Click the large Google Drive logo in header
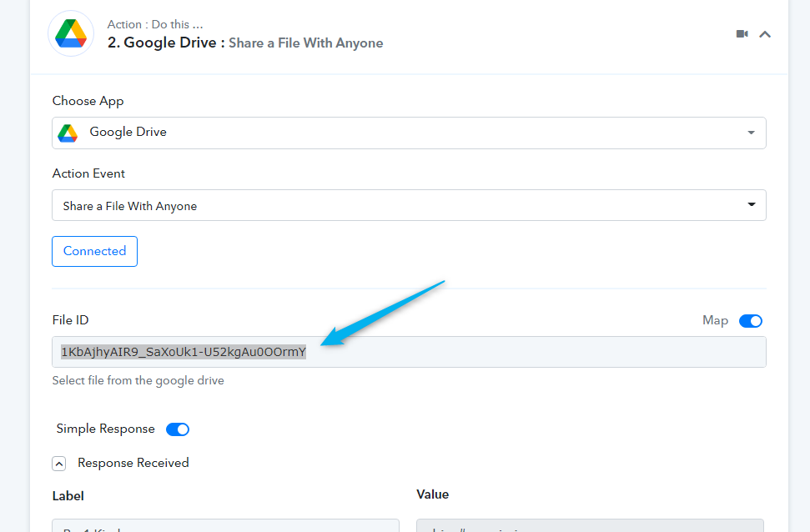This screenshot has width=810, height=532. pyautogui.click(x=71, y=33)
